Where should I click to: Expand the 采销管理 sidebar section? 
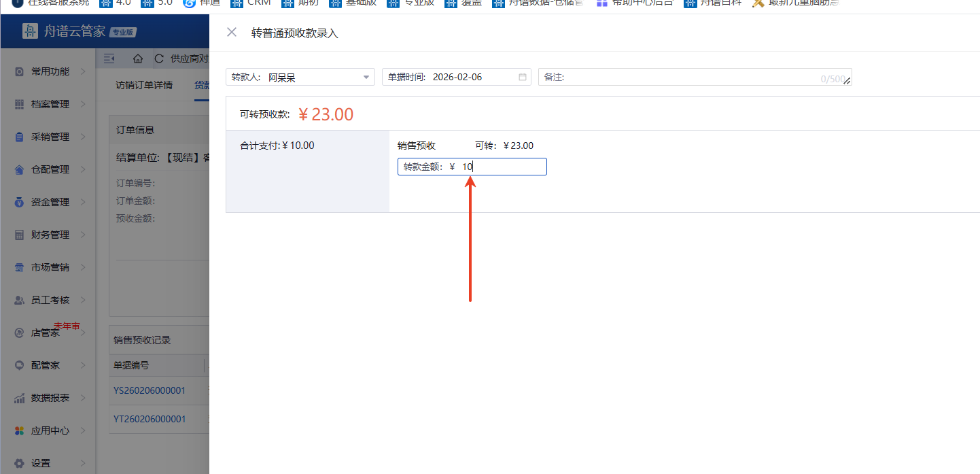[x=50, y=137]
